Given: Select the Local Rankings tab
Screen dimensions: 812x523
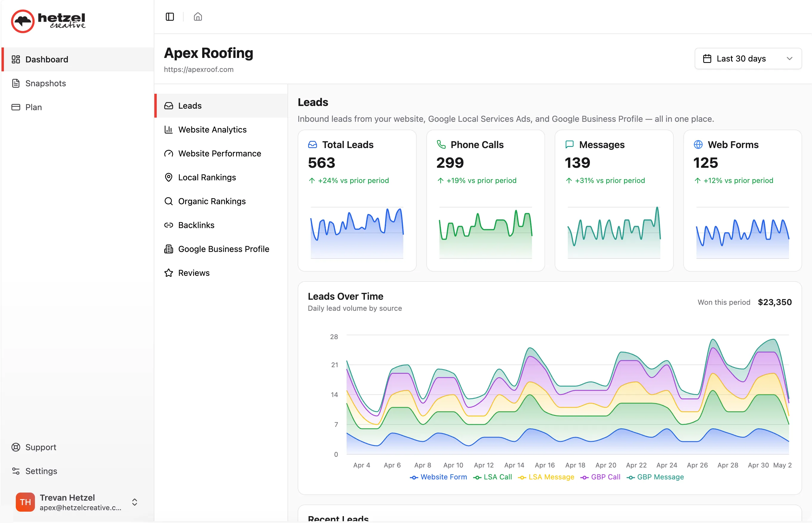Looking at the screenshot, I should (x=221, y=177).
